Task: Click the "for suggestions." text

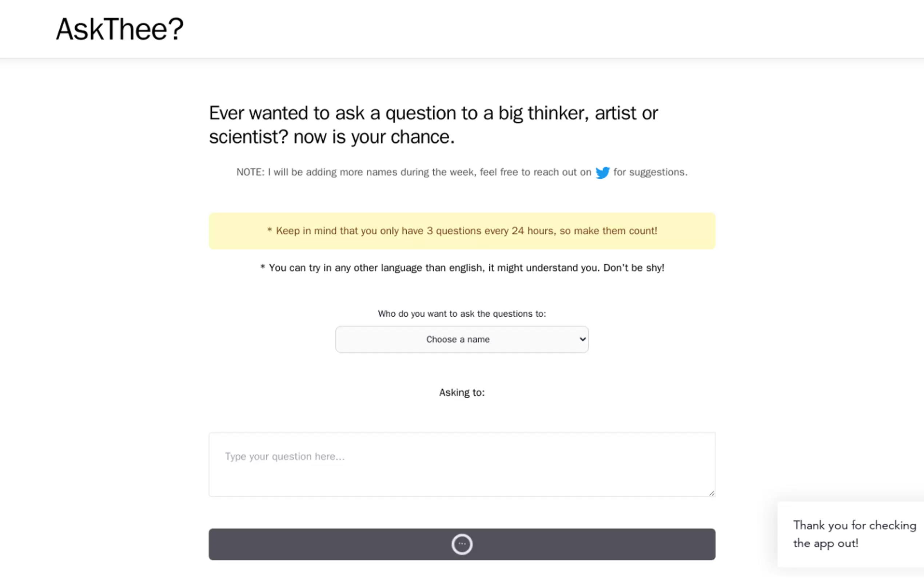Action: [650, 173]
